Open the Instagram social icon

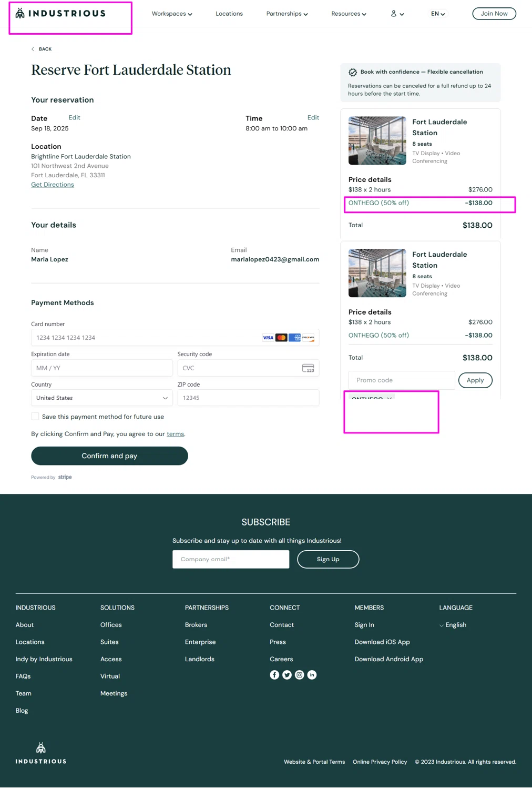tap(300, 675)
